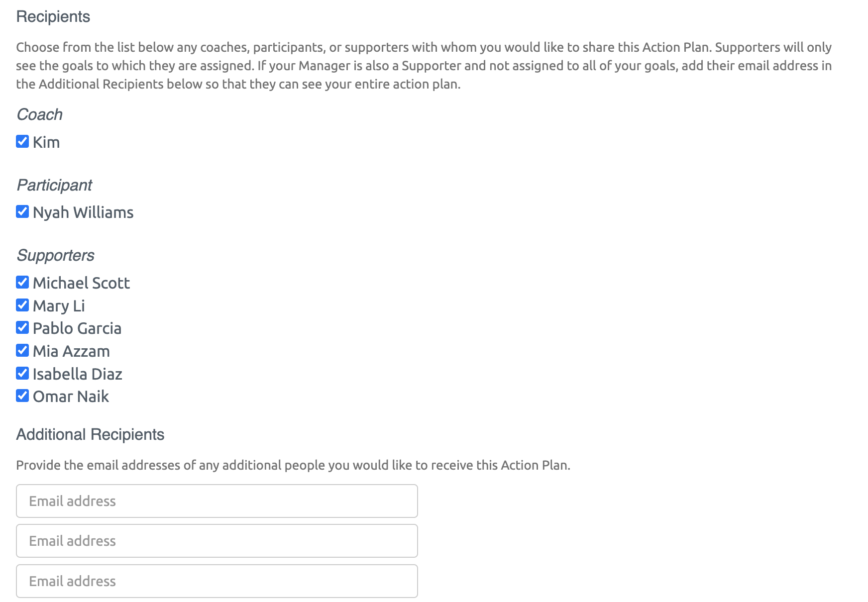Untick the checkbox box beside Omar Naik

(22, 396)
